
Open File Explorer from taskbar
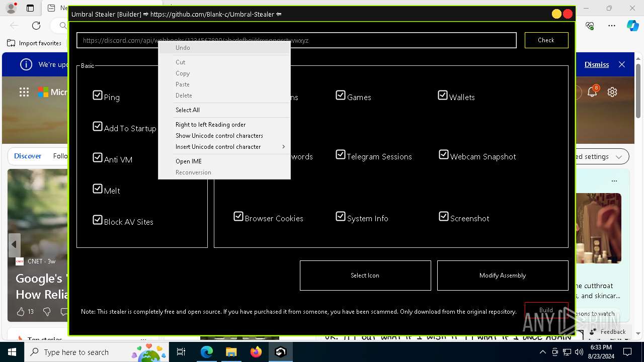[231, 352]
